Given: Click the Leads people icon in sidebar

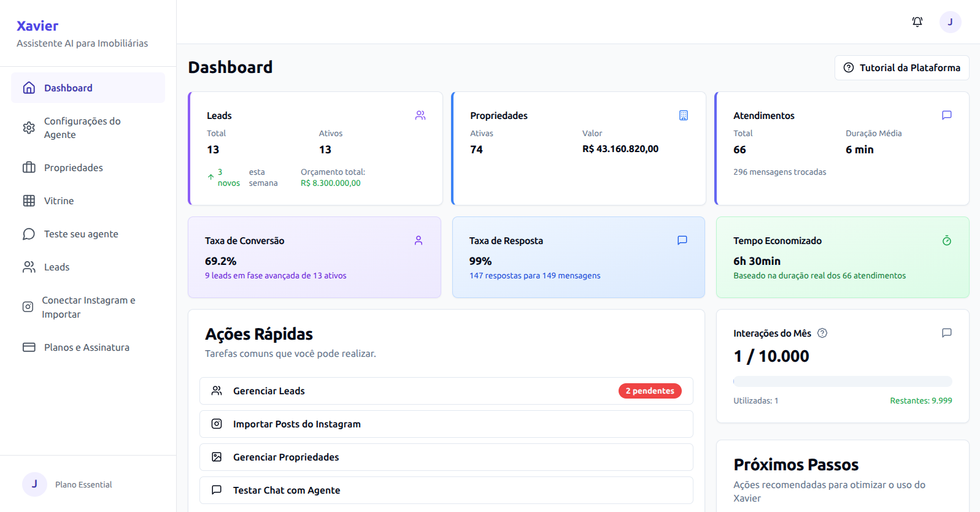Looking at the screenshot, I should point(29,267).
